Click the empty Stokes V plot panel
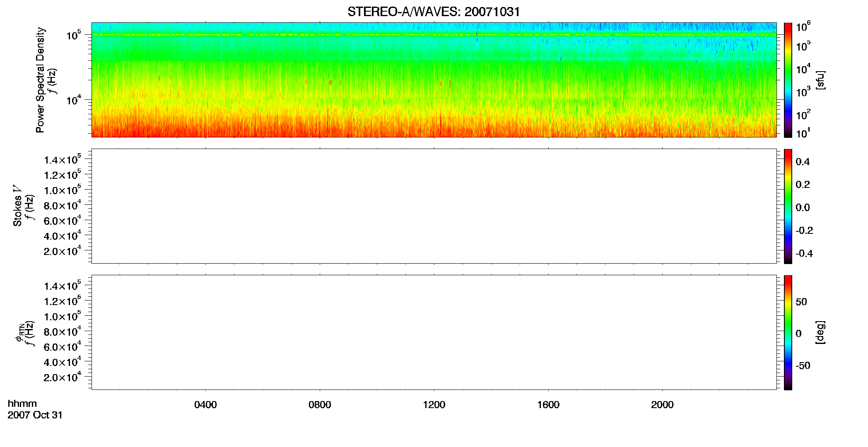Screen dimensions: 868x447 (434, 206)
